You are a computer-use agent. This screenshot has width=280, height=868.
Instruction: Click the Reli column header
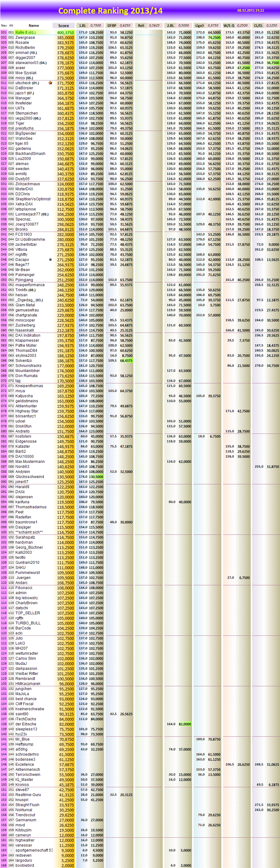[141, 26]
